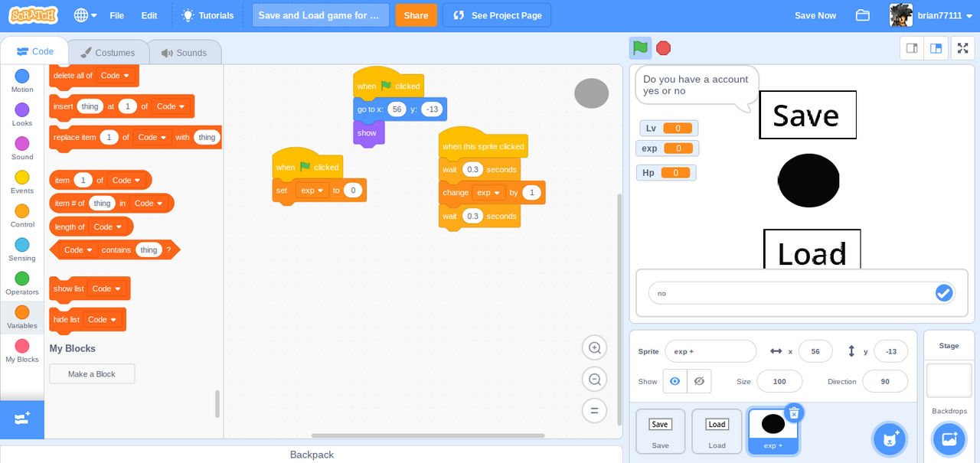Open list dropdown in 'hide list Code' block
The height and width of the screenshot is (463, 980).
pyautogui.click(x=103, y=320)
